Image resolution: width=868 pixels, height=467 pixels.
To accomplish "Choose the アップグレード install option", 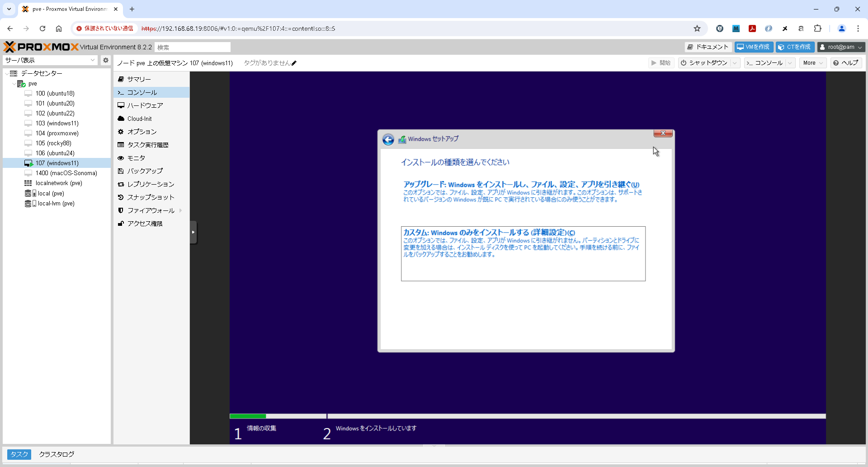I will [523, 192].
